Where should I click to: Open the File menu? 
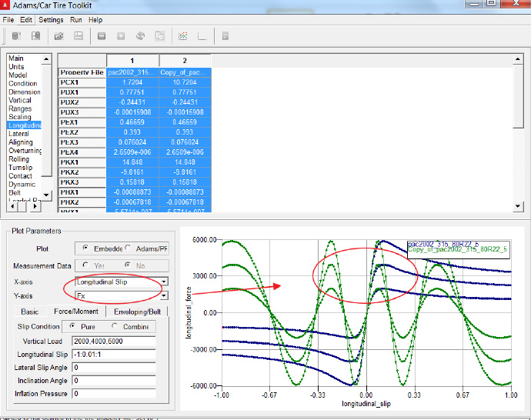pyautogui.click(x=8, y=20)
